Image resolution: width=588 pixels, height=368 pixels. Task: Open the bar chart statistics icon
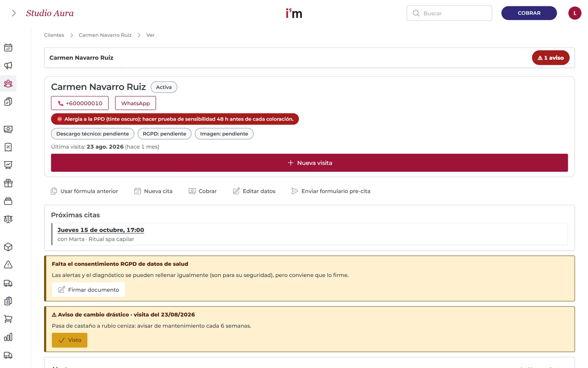coord(8,337)
